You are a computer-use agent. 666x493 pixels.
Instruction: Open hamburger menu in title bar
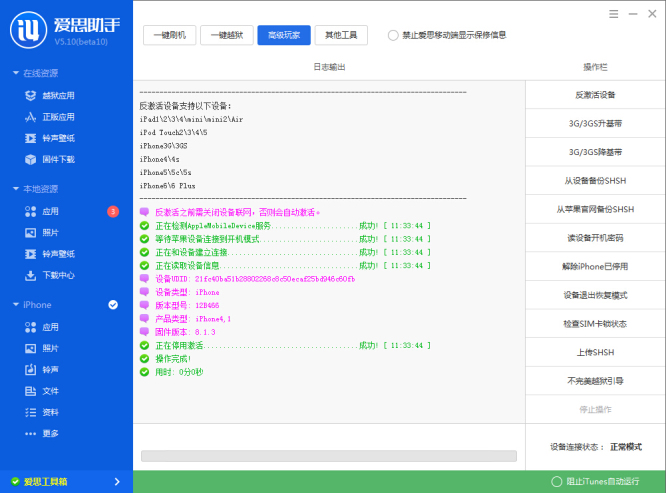tap(610, 13)
